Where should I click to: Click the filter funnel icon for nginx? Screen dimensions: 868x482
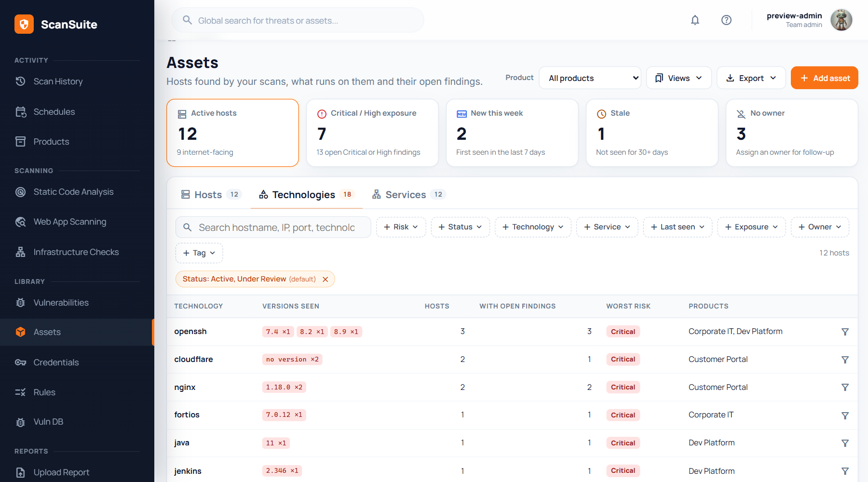coord(845,387)
